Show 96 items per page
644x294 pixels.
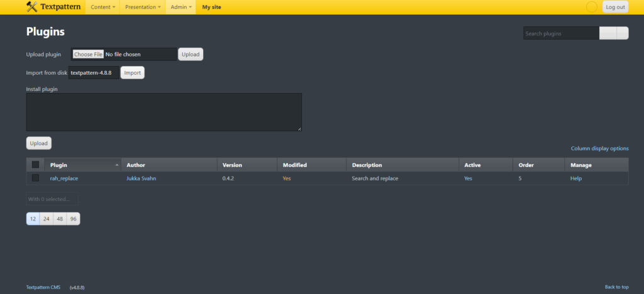click(73, 219)
